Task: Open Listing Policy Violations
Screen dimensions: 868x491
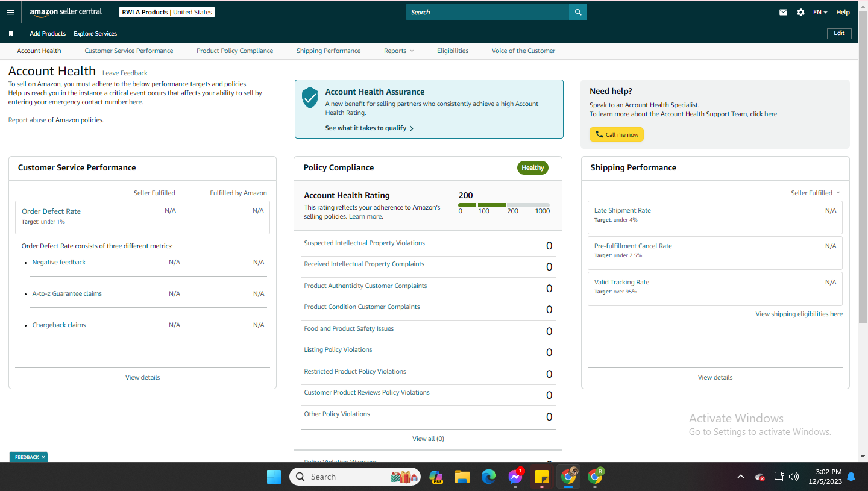Action: click(x=338, y=349)
